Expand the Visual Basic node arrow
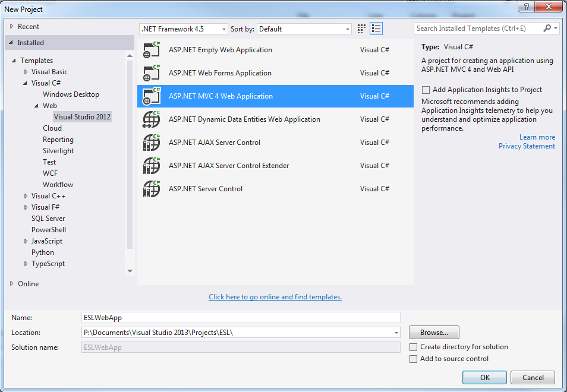 26,71
